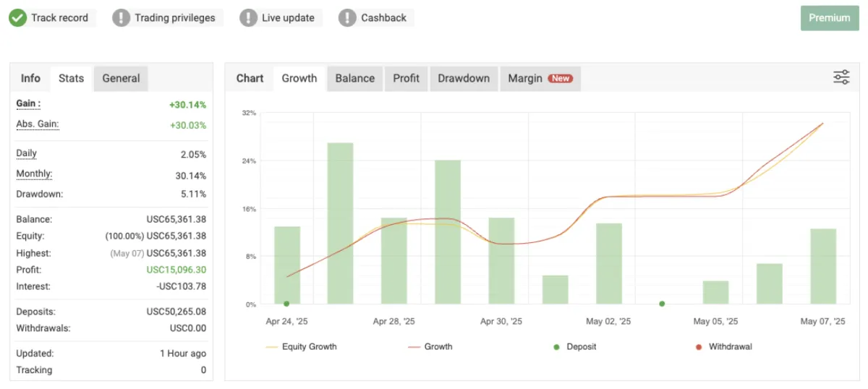Open the Profit chart tab
The image size is (868, 389).
pyautogui.click(x=407, y=78)
